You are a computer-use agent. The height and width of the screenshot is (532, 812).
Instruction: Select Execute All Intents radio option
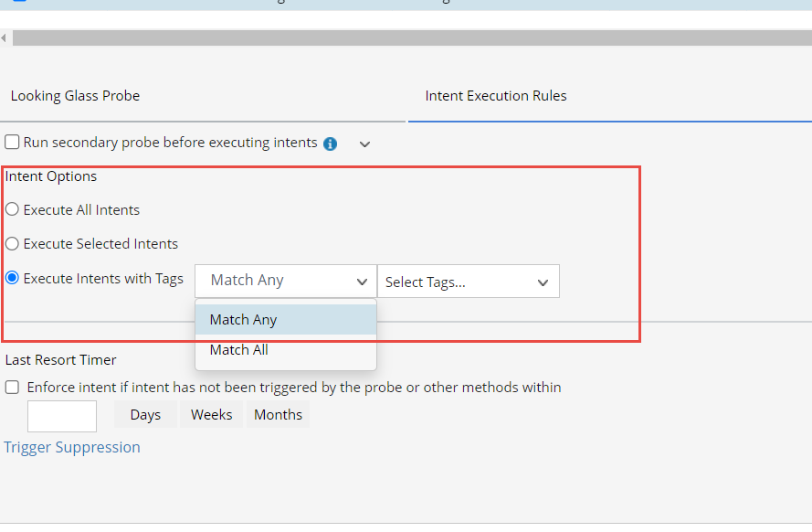(12, 209)
